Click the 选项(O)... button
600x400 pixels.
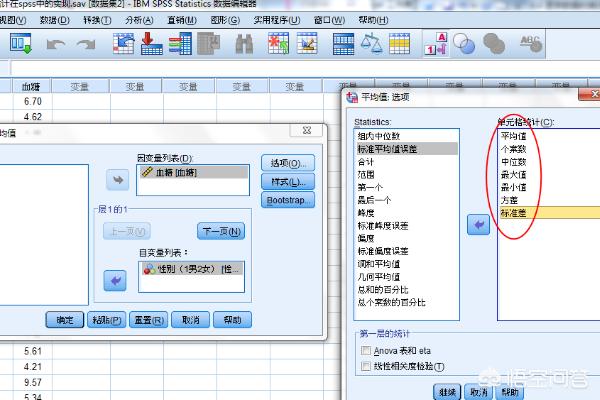point(288,163)
